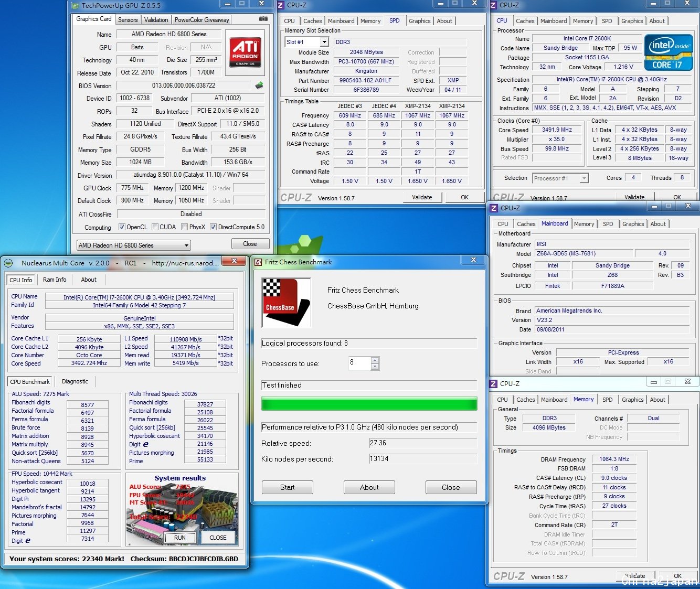Open the Slot #1 memory slot dropdown

(x=306, y=42)
